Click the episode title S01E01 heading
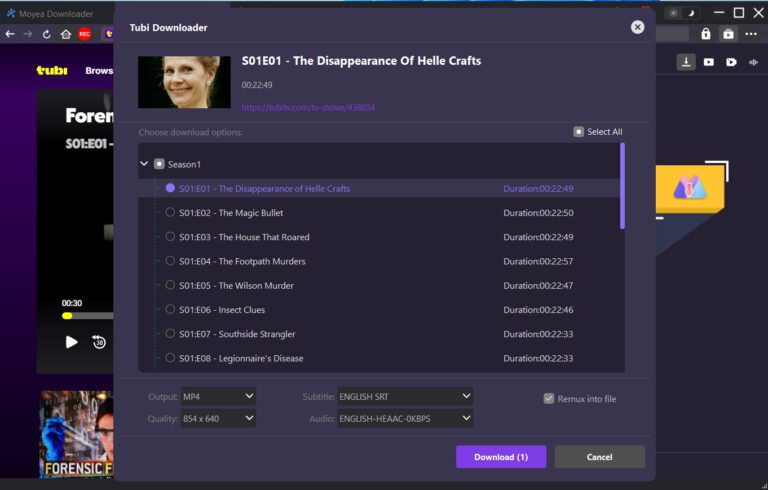 click(x=361, y=61)
